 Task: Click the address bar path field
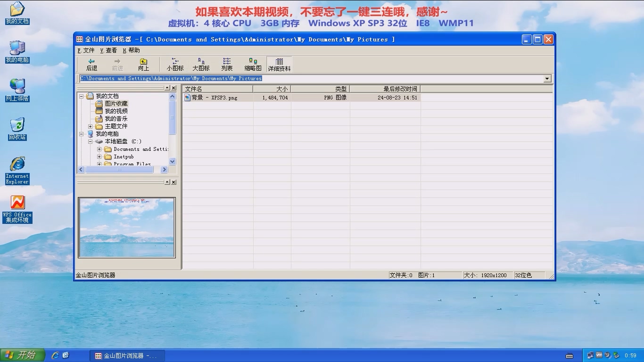[311, 79]
